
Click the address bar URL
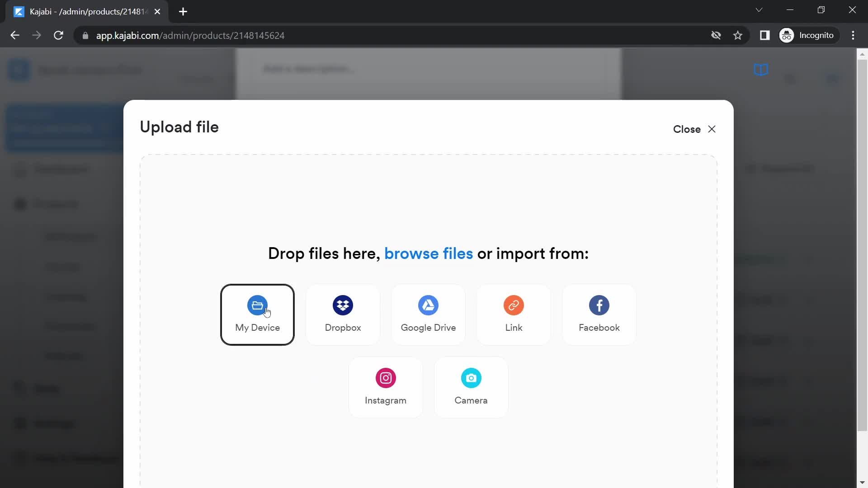[190, 35]
